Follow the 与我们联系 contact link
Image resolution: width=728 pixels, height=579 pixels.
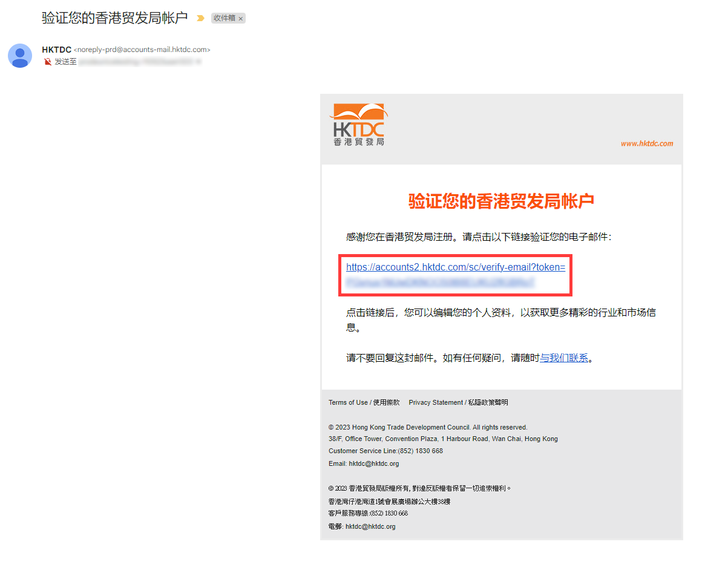[564, 358]
